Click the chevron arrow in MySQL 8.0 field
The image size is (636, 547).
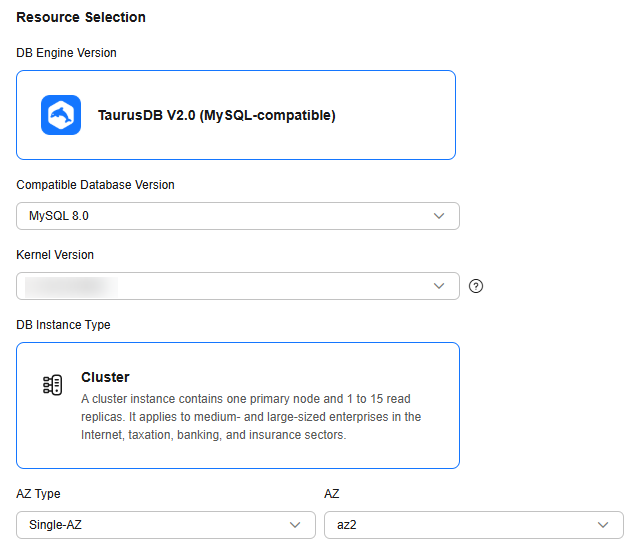pos(439,216)
